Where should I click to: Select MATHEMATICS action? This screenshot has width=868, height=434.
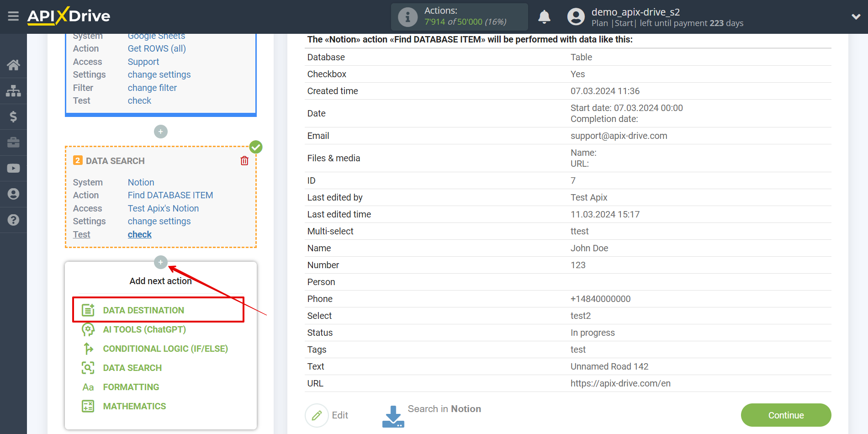(134, 406)
